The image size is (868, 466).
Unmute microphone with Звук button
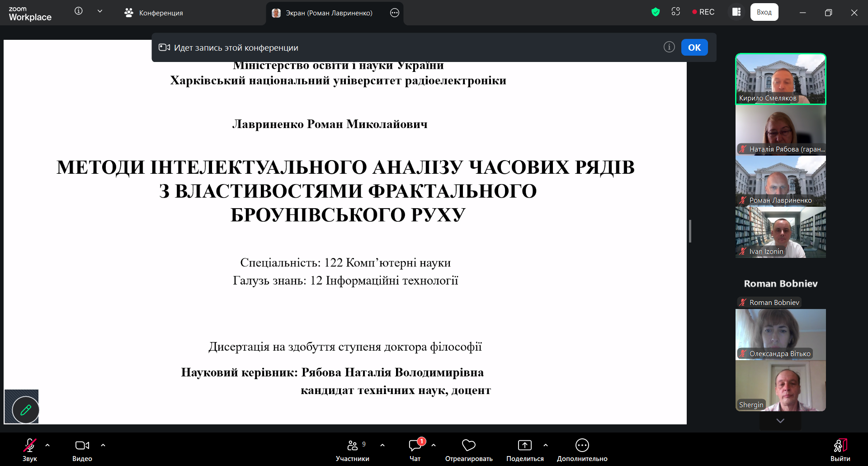click(30, 450)
